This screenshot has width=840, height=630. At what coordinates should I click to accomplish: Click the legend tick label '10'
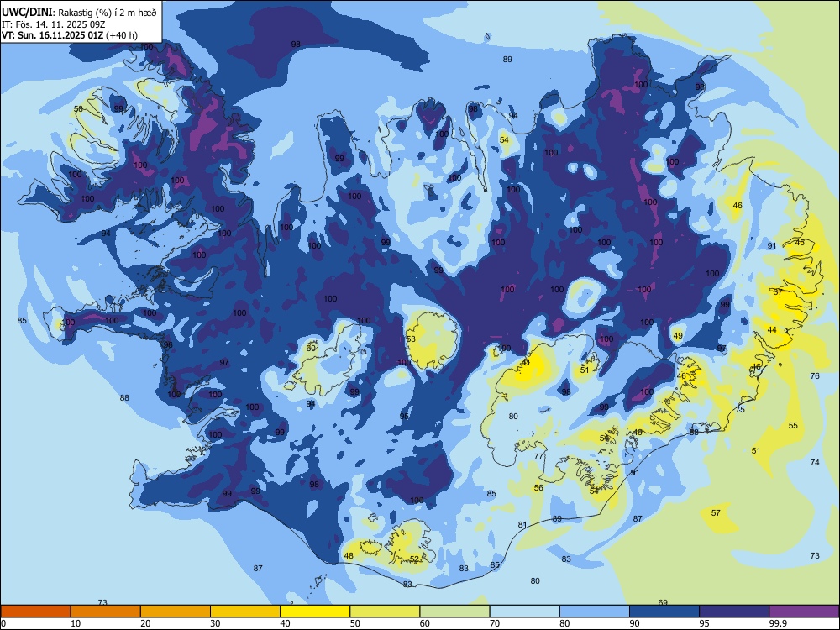[76, 623]
